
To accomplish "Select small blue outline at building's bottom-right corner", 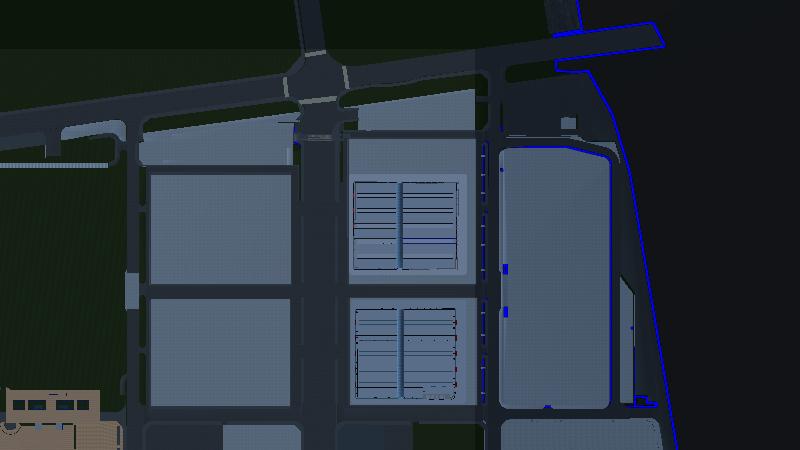I will [x=645, y=402].
